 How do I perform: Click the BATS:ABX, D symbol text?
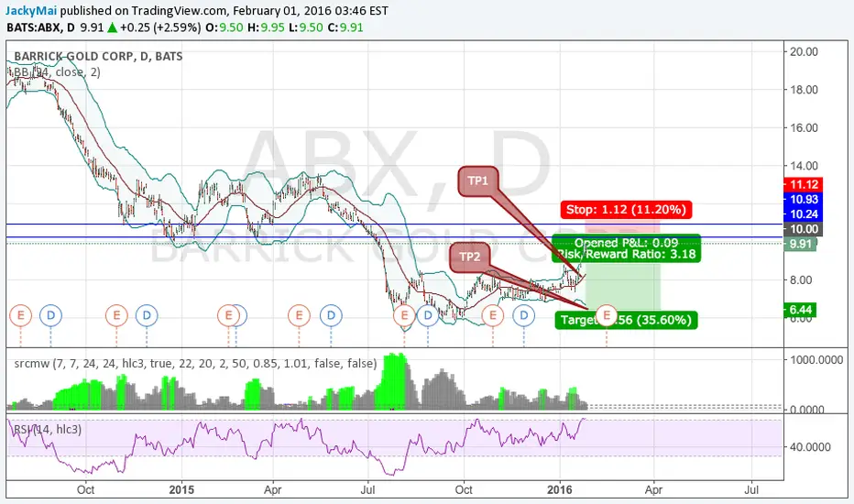[x=41, y=27]
